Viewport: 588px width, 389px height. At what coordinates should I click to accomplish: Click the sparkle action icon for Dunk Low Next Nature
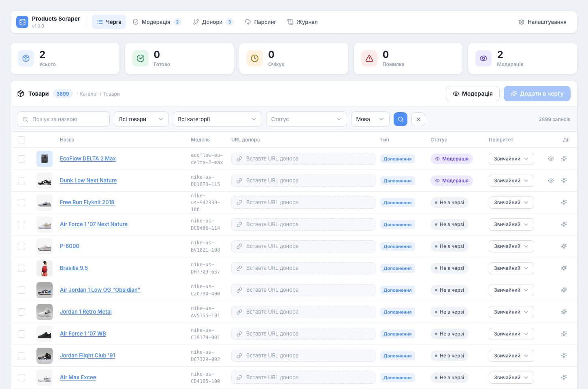(x=564, y=181)
